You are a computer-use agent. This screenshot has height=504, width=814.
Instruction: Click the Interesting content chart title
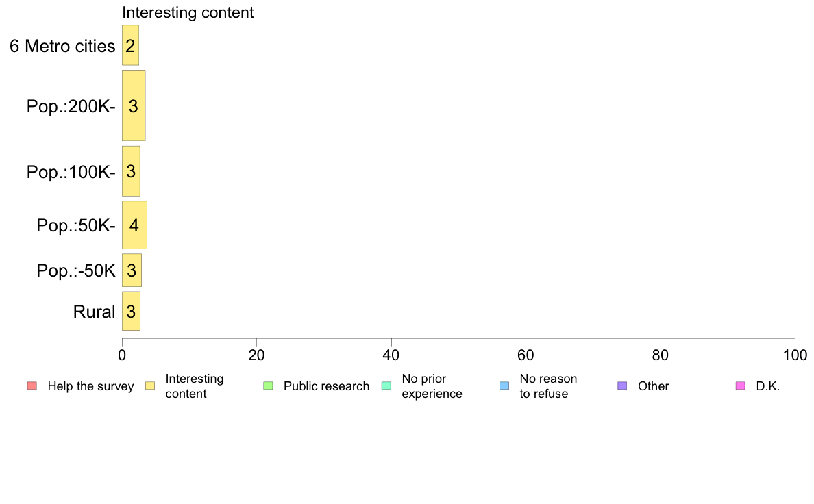click(188, 12)
